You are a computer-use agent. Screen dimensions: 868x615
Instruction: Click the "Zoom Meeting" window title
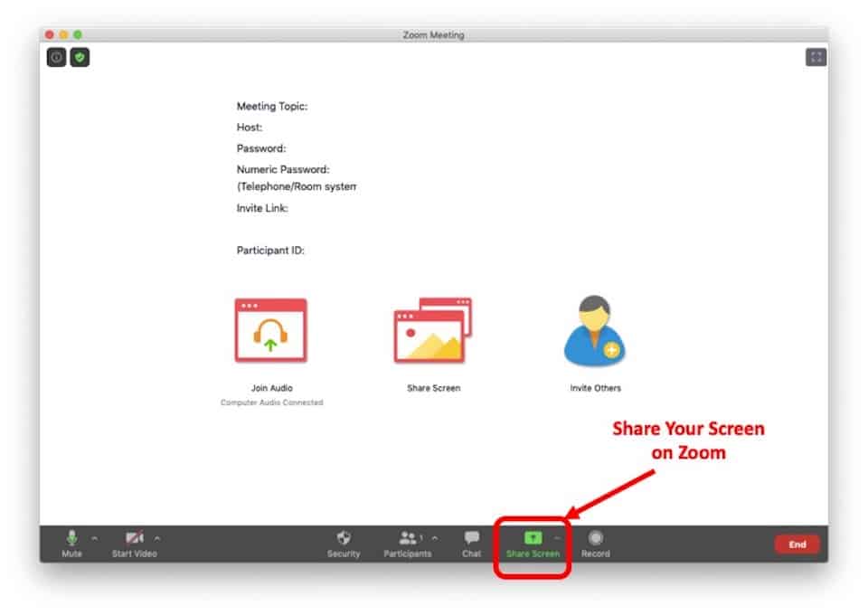(x=433, y=35)
